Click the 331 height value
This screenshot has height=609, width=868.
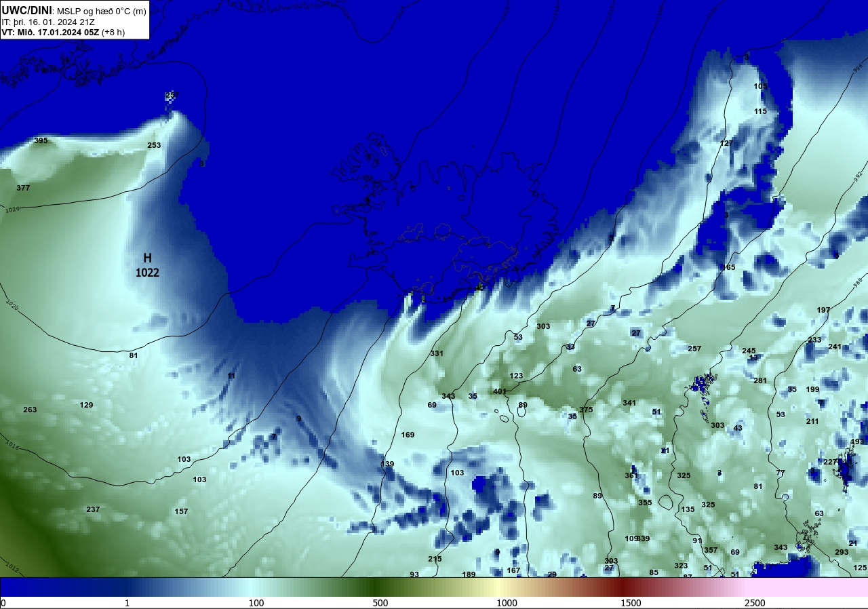(x=437, y=353)
